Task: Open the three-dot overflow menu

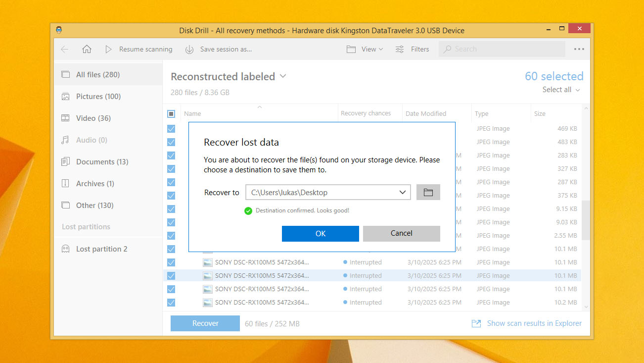Action: [579, 49]
